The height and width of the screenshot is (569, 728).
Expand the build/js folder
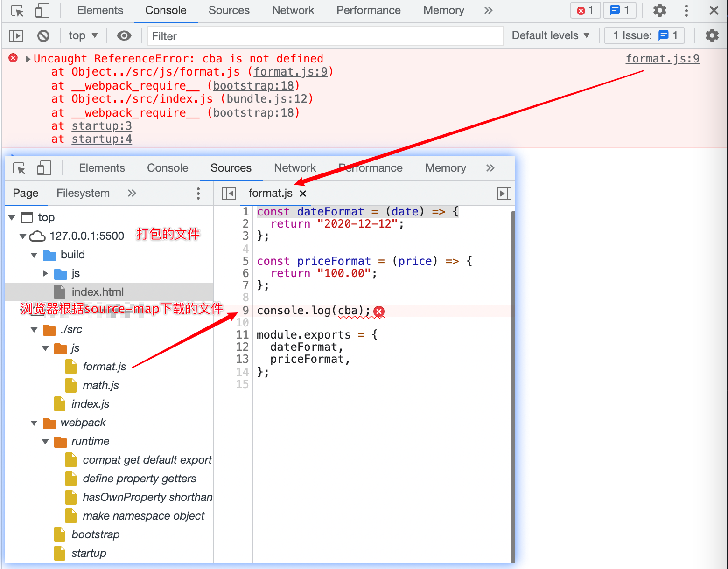(45, 273)
